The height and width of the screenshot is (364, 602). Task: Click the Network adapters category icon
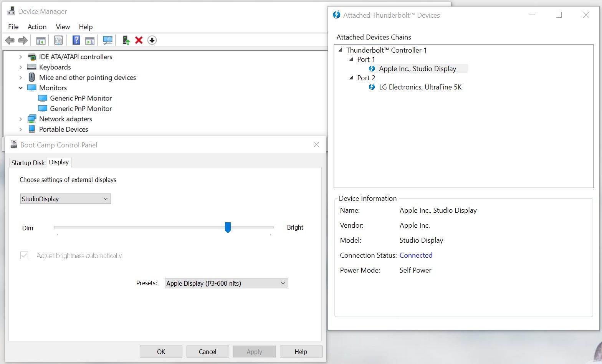pyautogui.click(x=32, y=119)
